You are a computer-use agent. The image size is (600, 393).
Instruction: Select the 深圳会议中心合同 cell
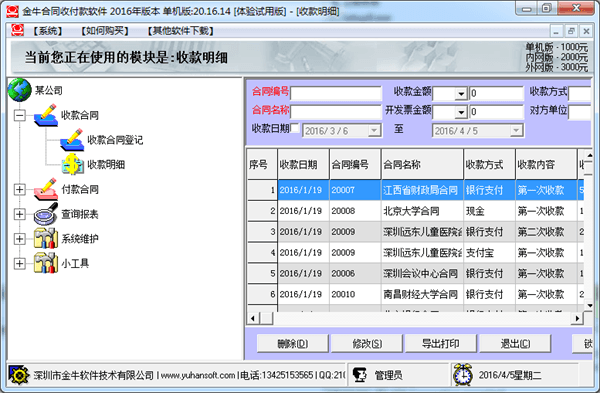(422, 273)
